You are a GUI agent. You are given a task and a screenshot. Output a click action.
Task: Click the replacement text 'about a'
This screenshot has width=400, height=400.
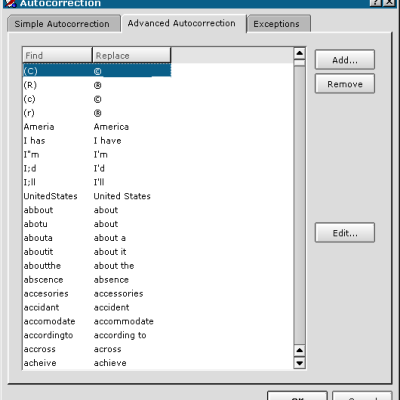(110, 238)
